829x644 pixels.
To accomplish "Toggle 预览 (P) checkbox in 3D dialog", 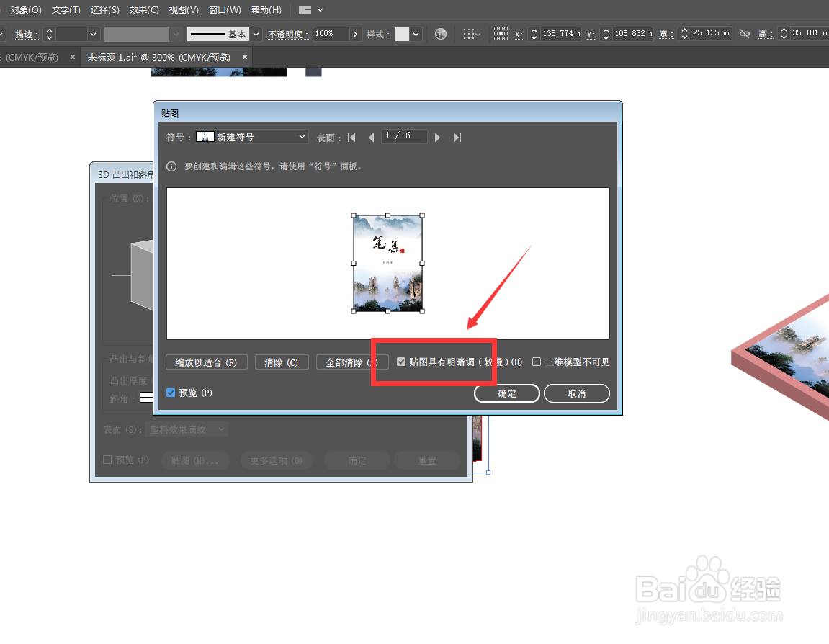I will click(107, 460).
